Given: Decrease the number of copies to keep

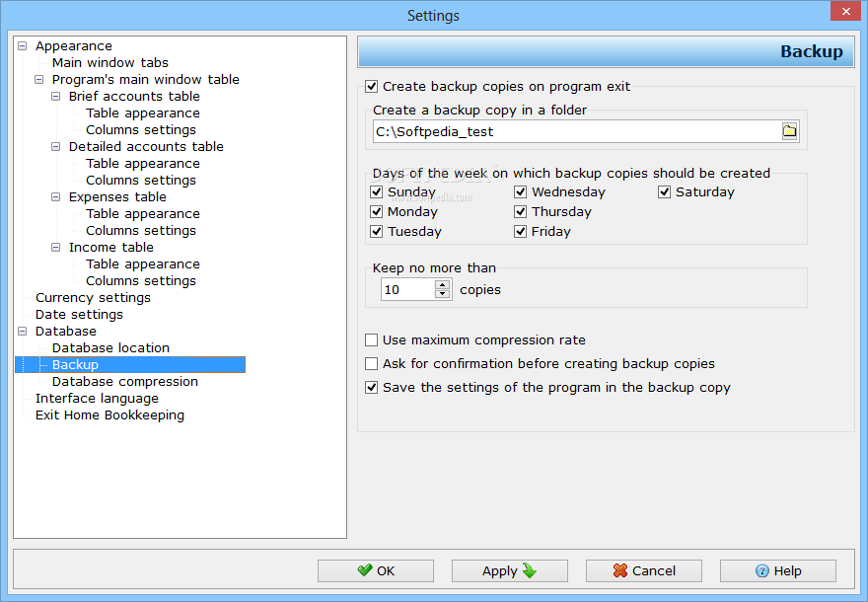Looking at the screenshot, I should click(x=442, y=294).
